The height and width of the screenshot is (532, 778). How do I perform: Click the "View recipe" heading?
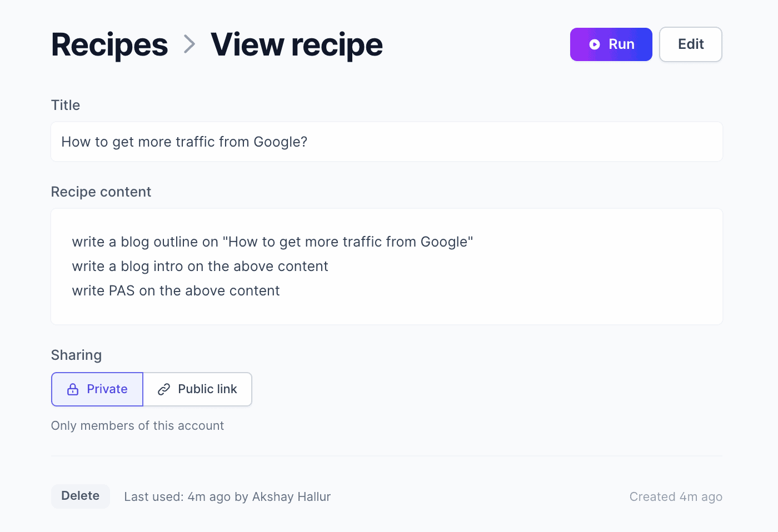click(297, 44)
